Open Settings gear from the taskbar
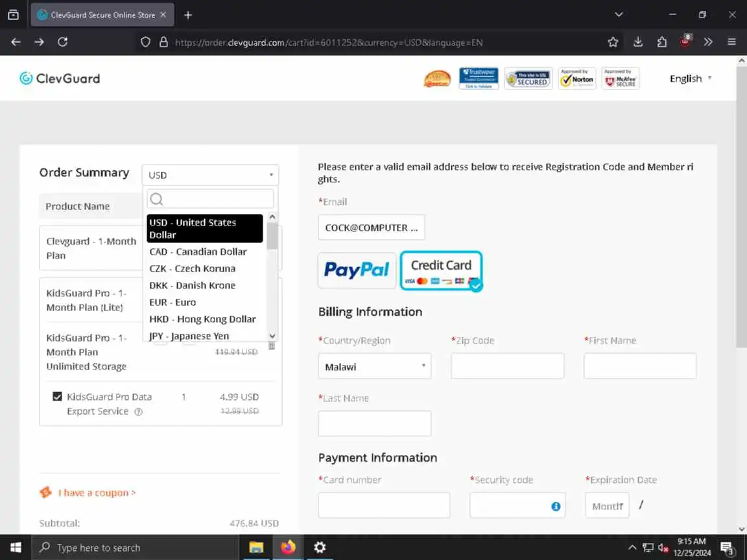 coord(320,548)
